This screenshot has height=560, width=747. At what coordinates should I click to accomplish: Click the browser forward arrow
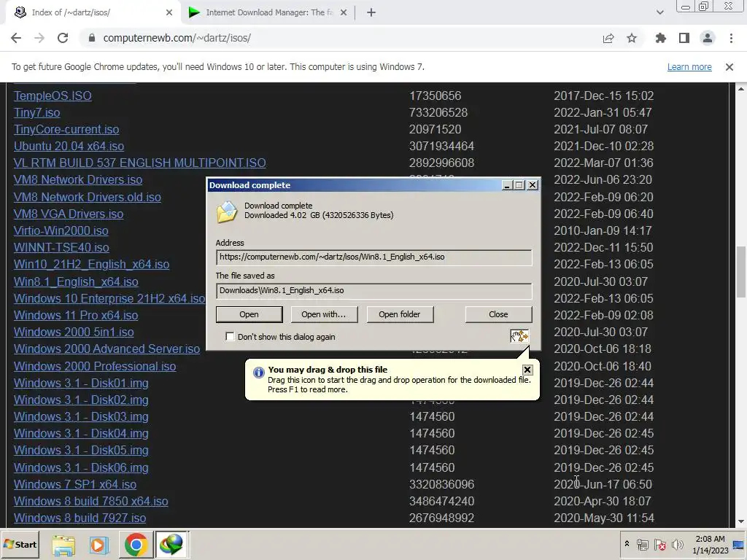[39, 38]
